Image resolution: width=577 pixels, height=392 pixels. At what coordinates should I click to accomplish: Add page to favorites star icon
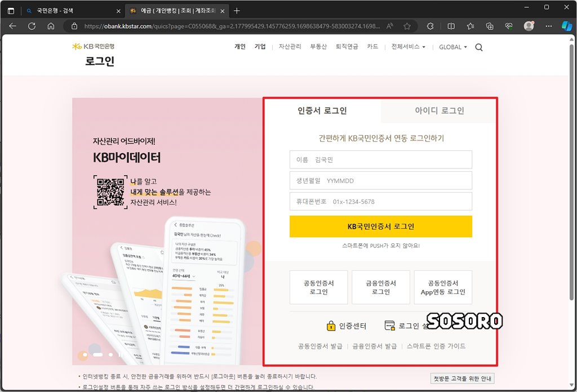point(407,26)
